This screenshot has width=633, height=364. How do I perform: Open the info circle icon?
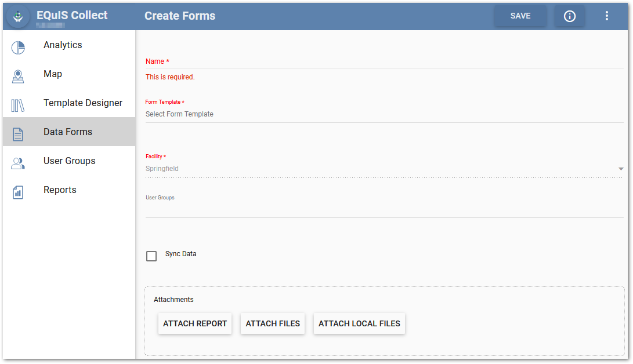(569, 16)
